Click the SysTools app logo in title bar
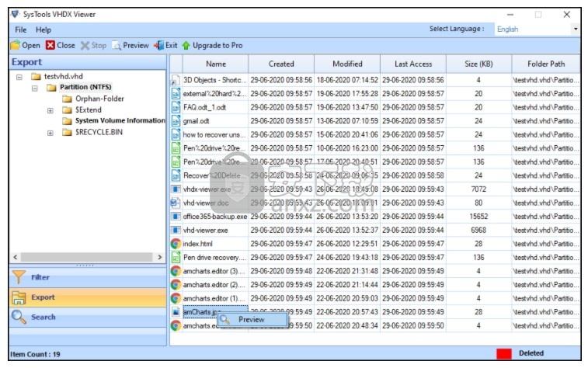588x368 pixels. [x=16, y=14]
